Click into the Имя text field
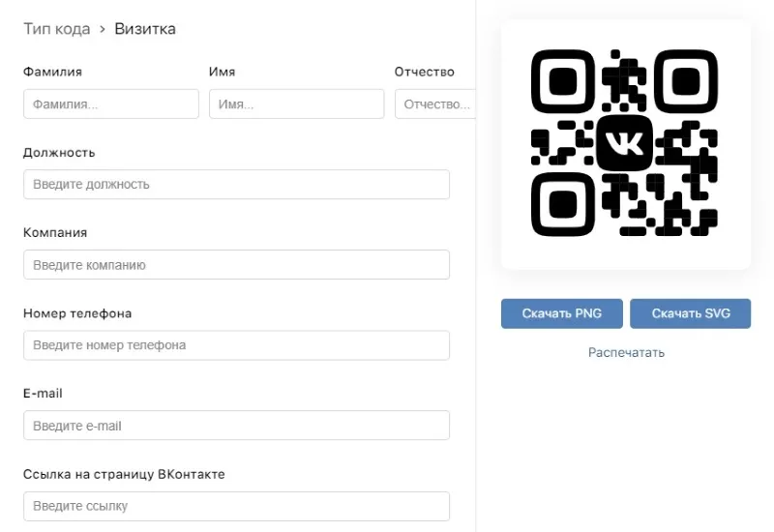Screen dimensions: 774x532 pos(297,104)
